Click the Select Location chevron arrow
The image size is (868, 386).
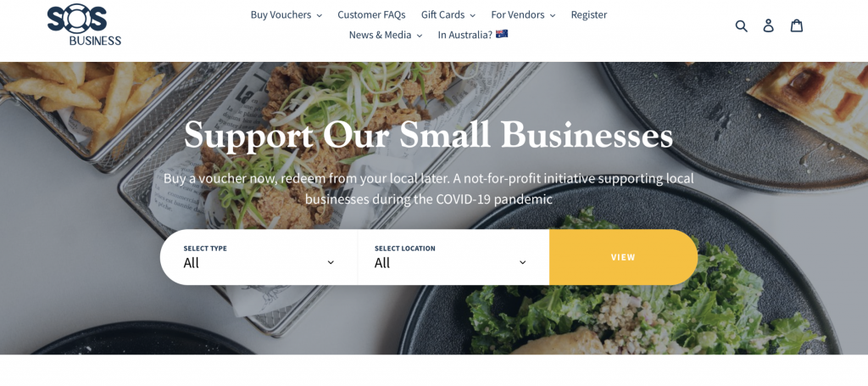522,262
